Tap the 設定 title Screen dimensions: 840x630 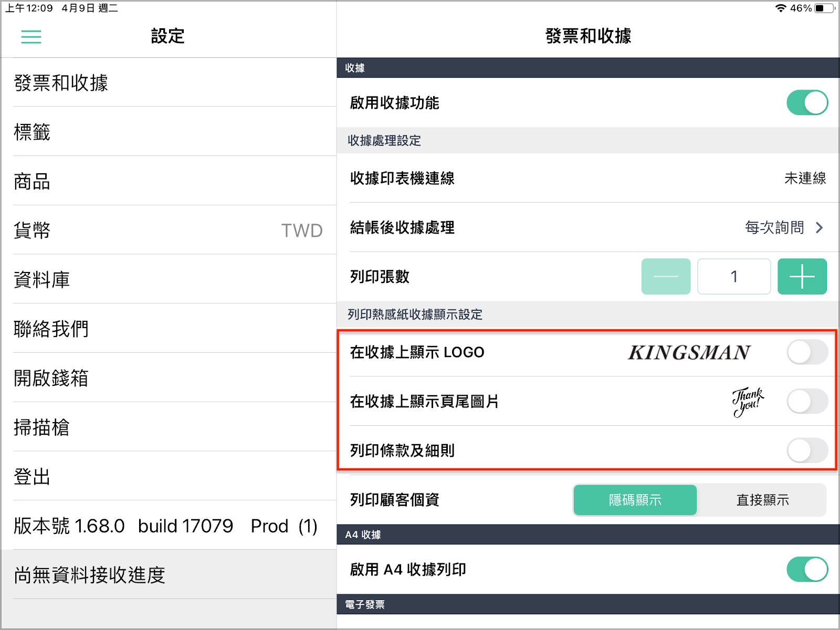tap(168, 36)
